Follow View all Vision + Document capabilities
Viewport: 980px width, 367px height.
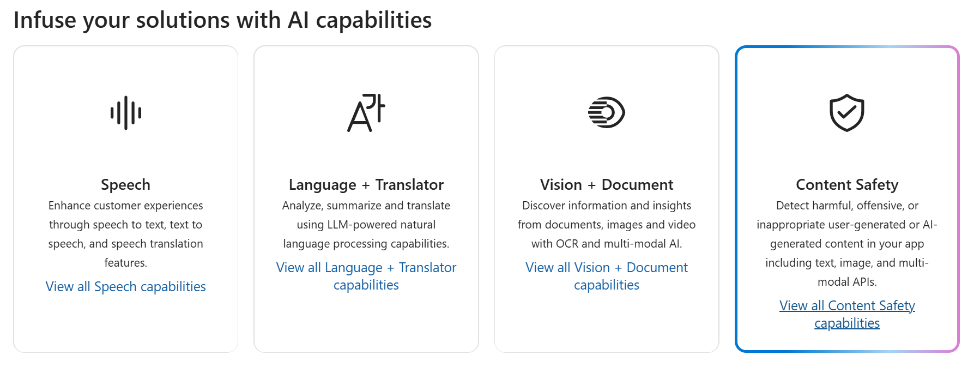coord(607,276)
